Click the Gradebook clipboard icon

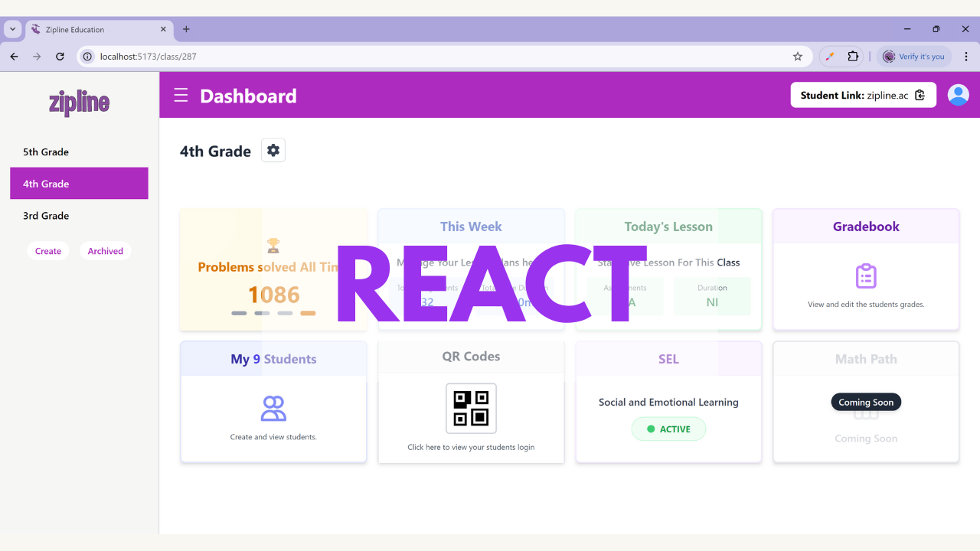click(x=866, y=276)
